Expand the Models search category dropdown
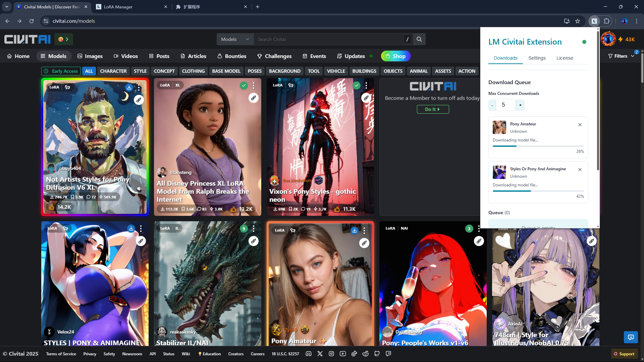The height and width of the screenshot is (362, 644). (235, 39)
